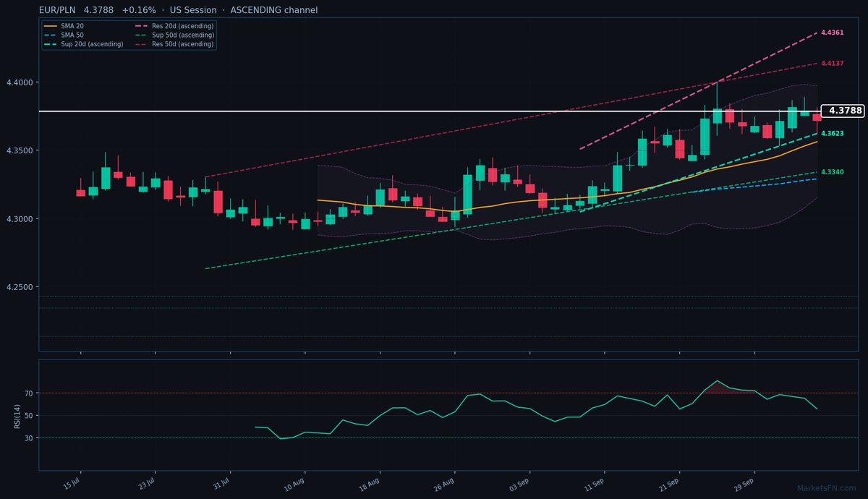Click the +0.16% change value in the header
Screen dimensions: 868x499
tap(139, 10)
